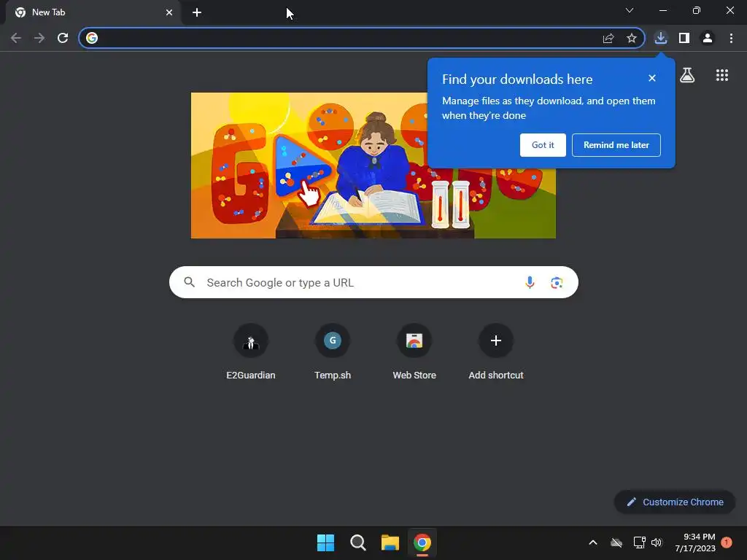Show hidden system tray icons

pos(593,542)
